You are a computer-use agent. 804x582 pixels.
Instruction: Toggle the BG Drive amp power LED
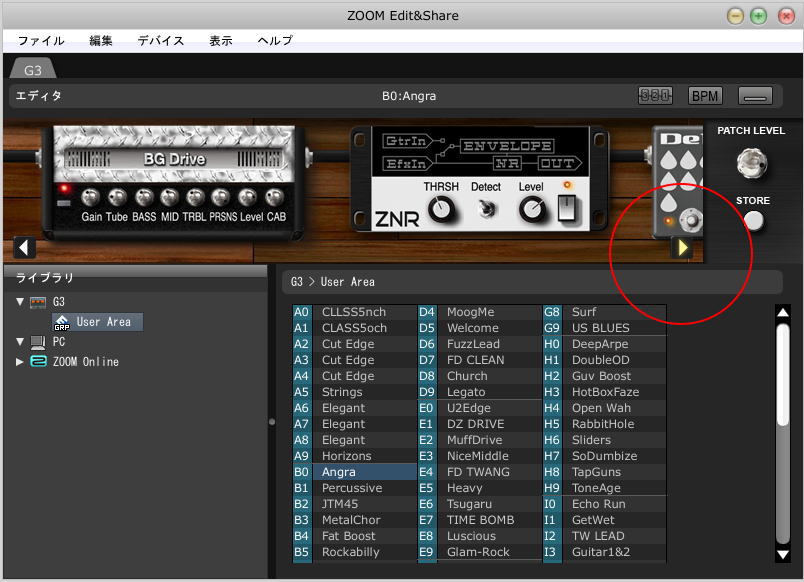64,189
